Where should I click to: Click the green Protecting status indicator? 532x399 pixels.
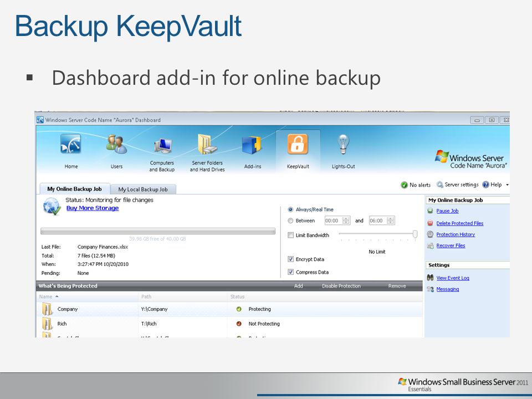[x=239, y=309]
